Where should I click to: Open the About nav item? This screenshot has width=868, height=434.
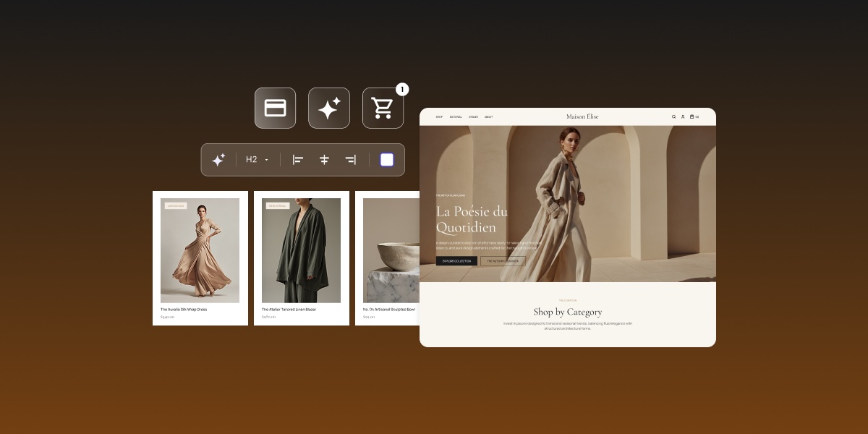[489, 116]
